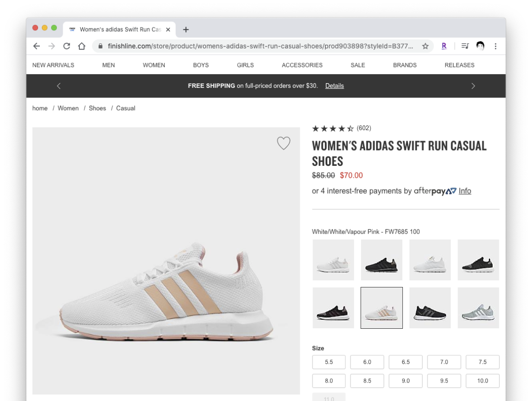Select shoe size 7.0
Screen dimensions: 532x401
pyautogui.click(x=444, y=362)
